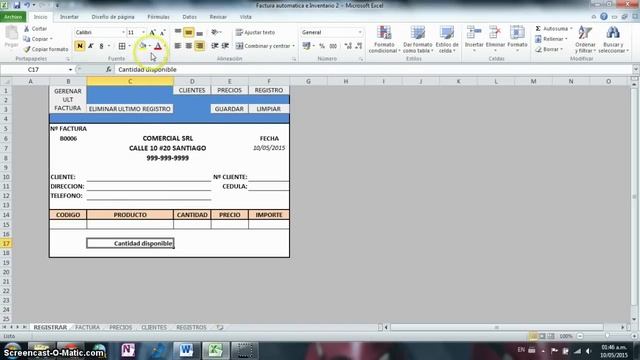
Task: Toggle align text right
Action: tap(199, 46)
